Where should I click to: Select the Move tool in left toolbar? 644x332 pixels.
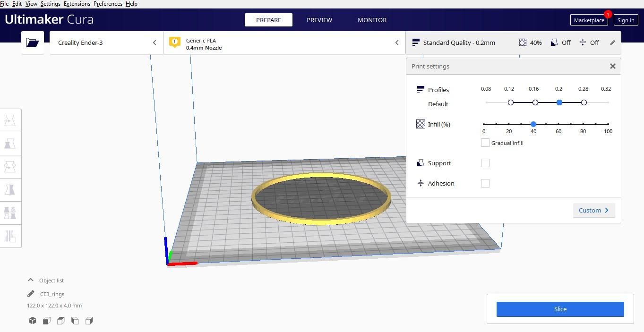pyautogui.click(x=10, y=120)
